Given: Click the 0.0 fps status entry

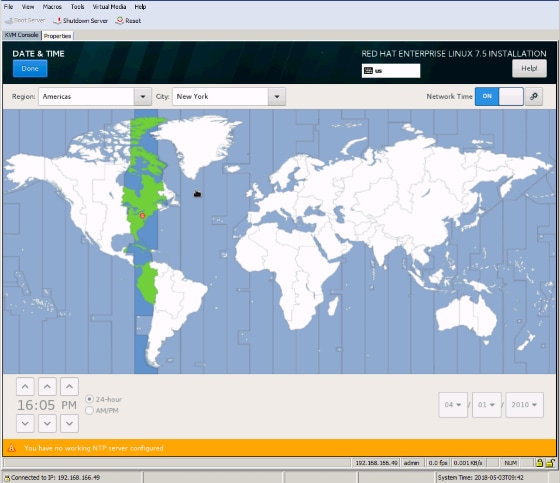Looking at the screenshot, I should point(438,463).
